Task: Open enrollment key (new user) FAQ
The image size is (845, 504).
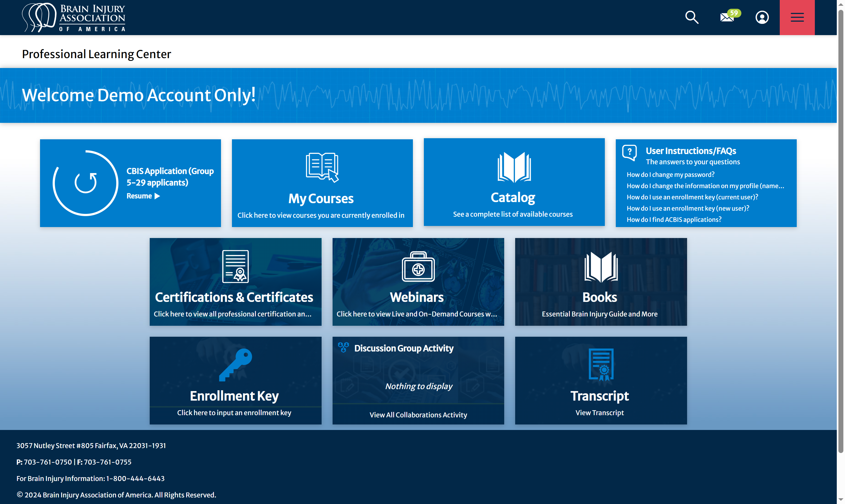Action: [687, 208]
